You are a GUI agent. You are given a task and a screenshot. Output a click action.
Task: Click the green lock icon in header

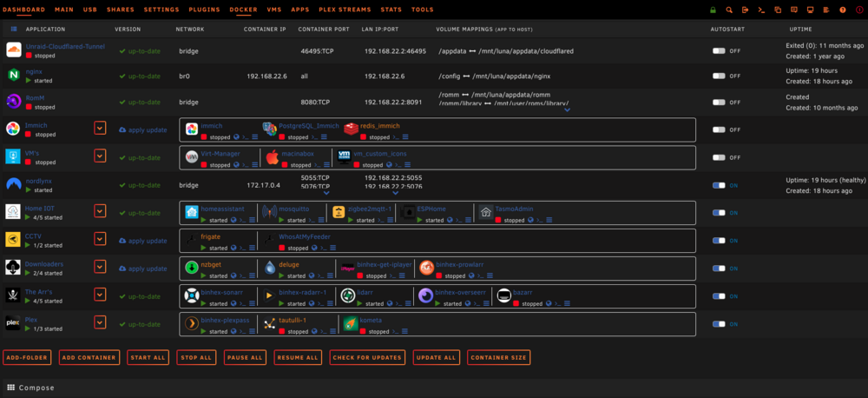click(x=713, y=10)
